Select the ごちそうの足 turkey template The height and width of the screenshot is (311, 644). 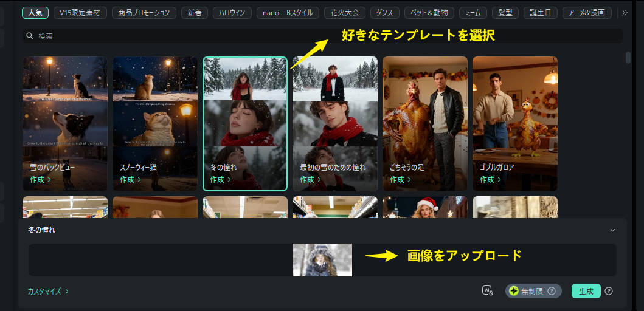(424, 123)
